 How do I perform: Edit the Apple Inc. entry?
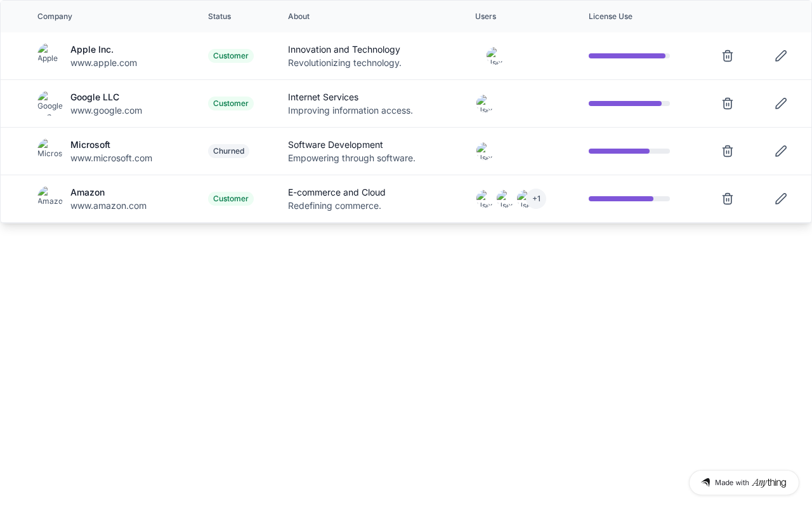(781, 56)
